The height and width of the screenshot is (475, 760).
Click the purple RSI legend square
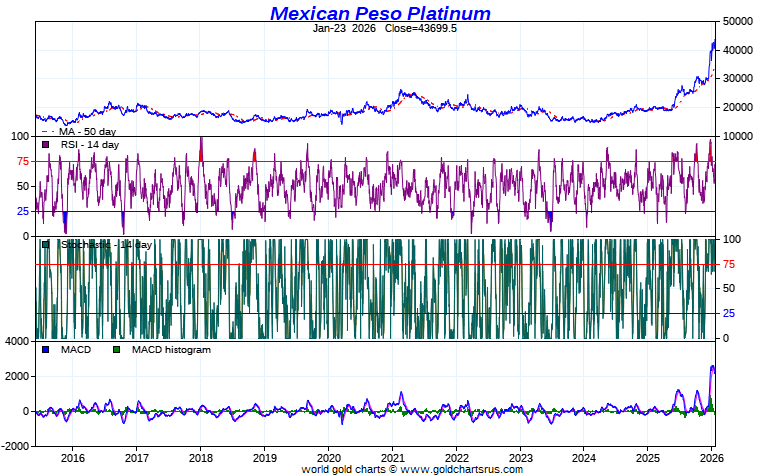[46, 144]
